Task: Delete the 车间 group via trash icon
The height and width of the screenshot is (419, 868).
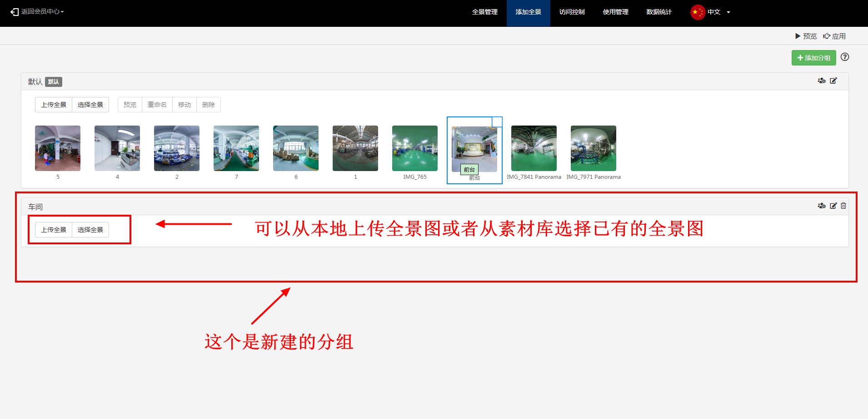Action: [843, 206]
